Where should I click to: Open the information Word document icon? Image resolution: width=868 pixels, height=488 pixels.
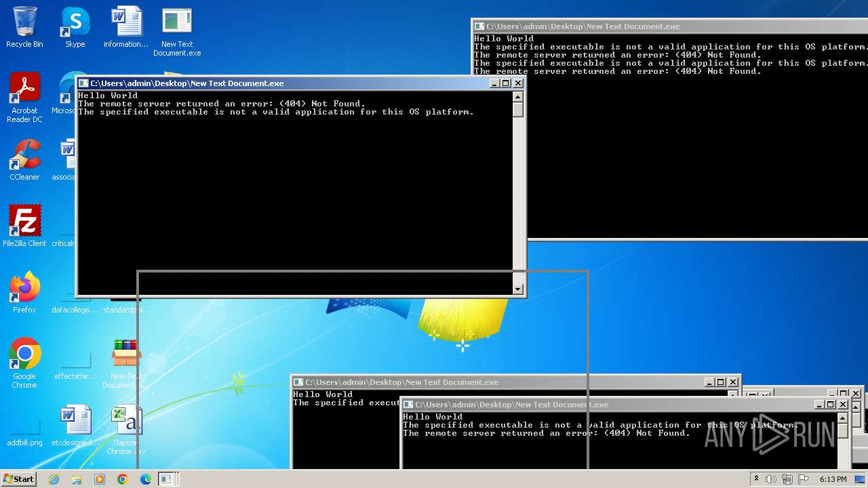[x=126, y=27]
